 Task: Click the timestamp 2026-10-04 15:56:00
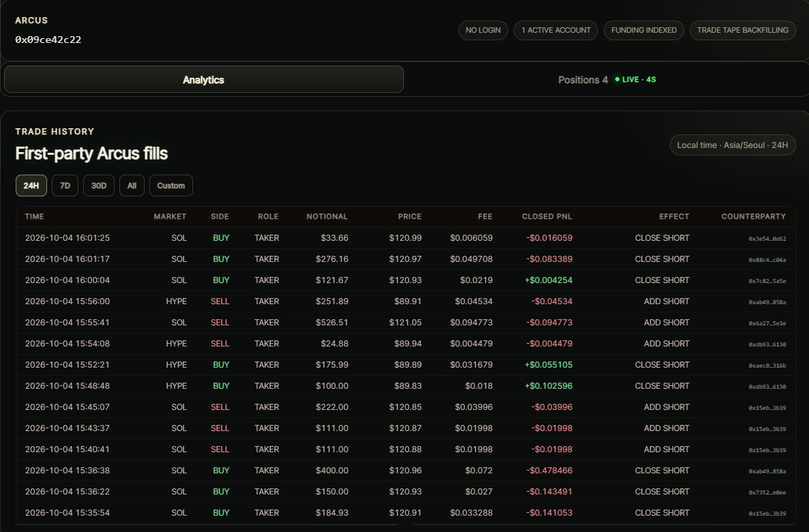(x=67, y=301)
